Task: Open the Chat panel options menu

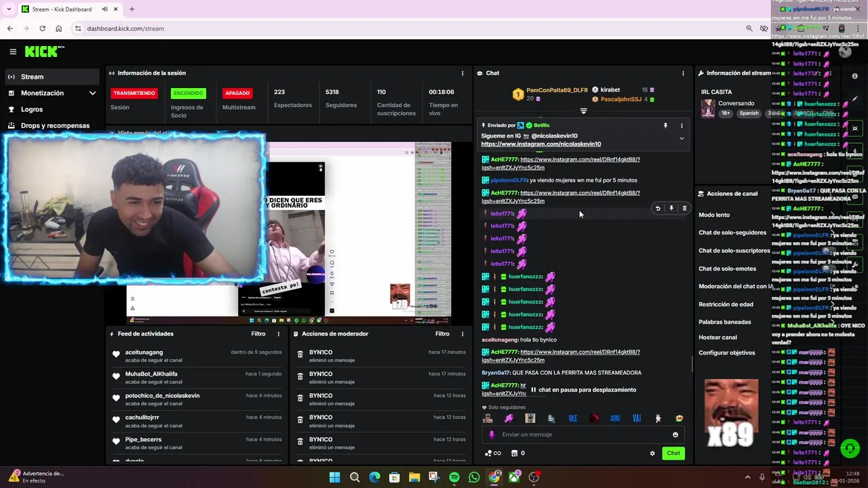Action: [683, 73]
